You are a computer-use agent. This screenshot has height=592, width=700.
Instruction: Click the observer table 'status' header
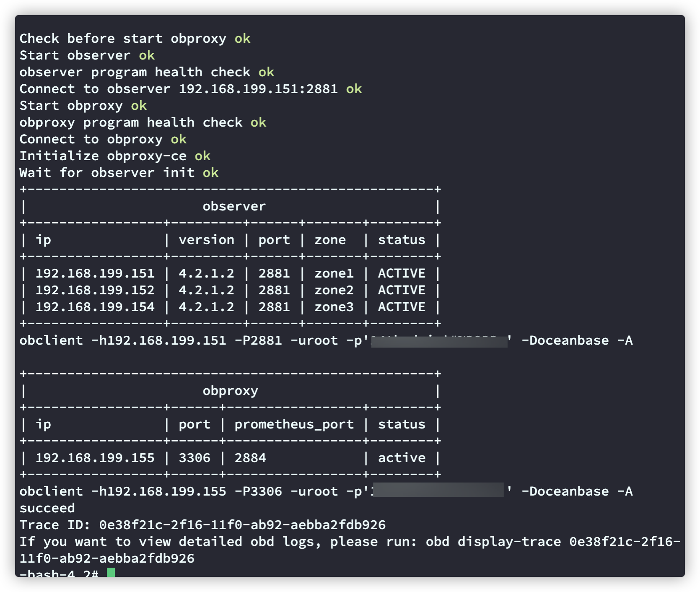click(402, 240)
